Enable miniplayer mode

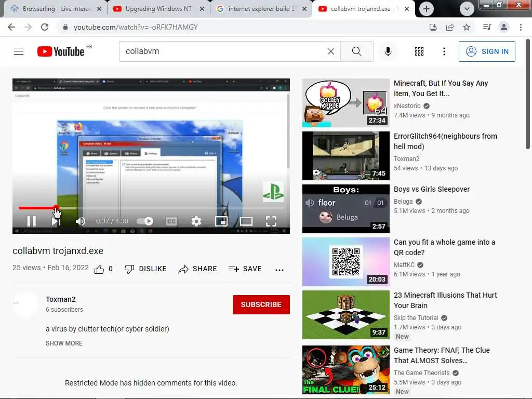[221, 221]
